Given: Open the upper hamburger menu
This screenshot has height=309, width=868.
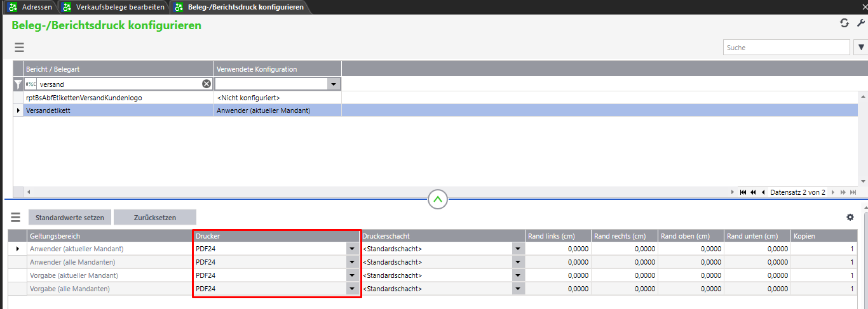Looking at the screenshot, I should (x=19, y=48).
